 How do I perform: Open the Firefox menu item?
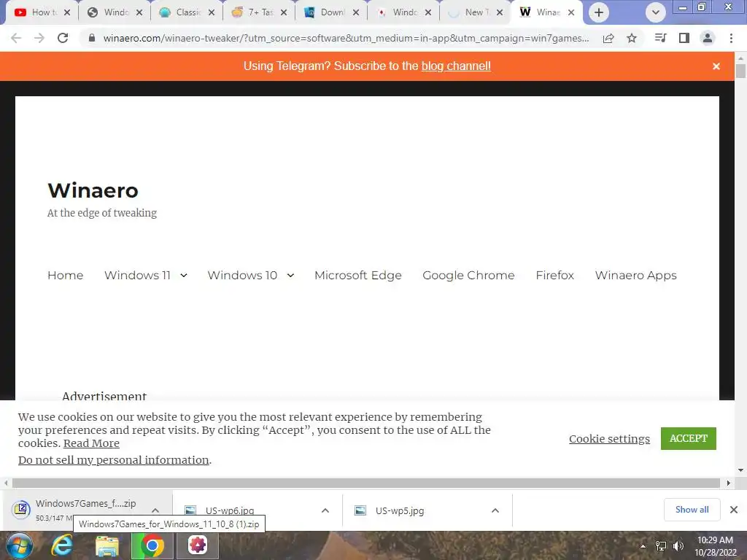(x=554, y=275)
